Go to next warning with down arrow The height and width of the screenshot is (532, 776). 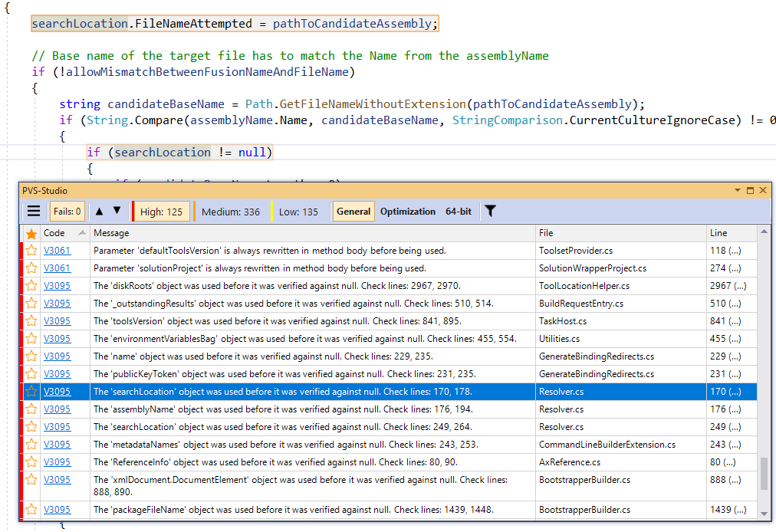tap(117, 211)
